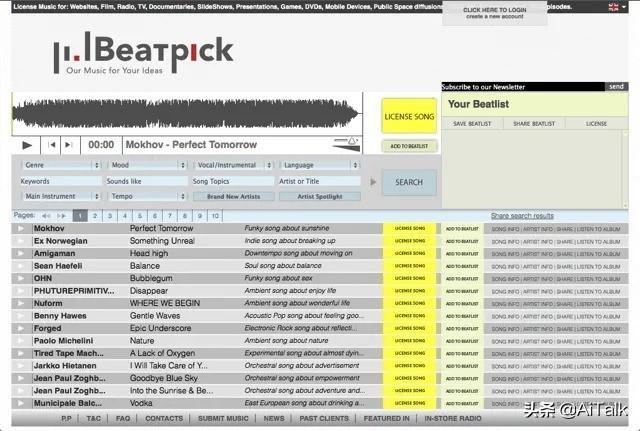Play the Ex Norwegian track row

click(21, 241)
